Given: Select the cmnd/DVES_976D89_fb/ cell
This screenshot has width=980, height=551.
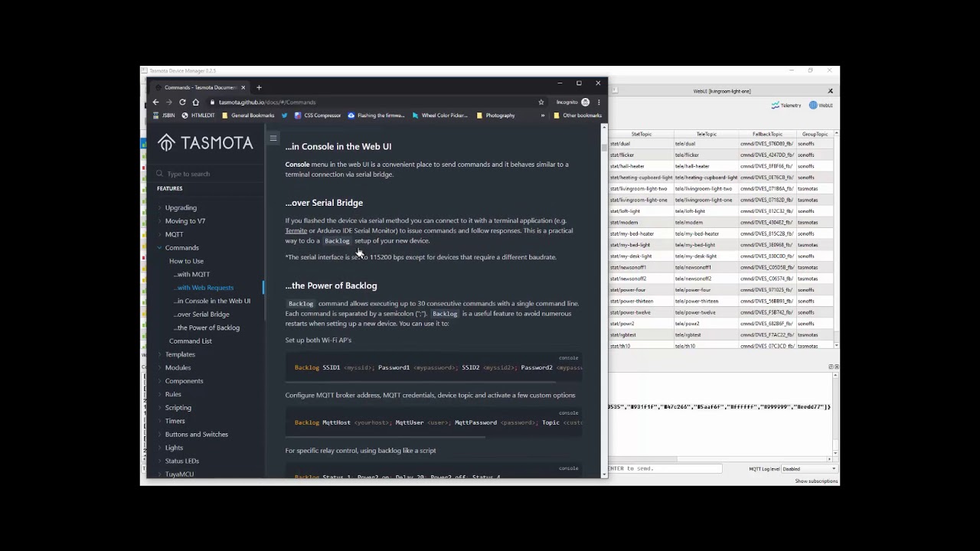Looking at the screenshot, I should coord(766,144).
